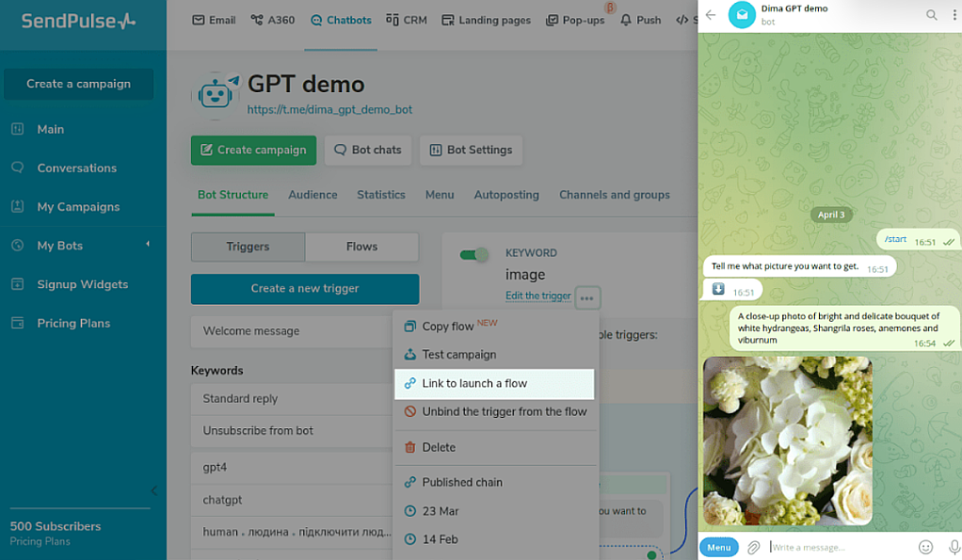The height and width of the screenshot is (560, 962).
Task: Select the Unsubscribe from bot trigger
Action: pos(292,430)
